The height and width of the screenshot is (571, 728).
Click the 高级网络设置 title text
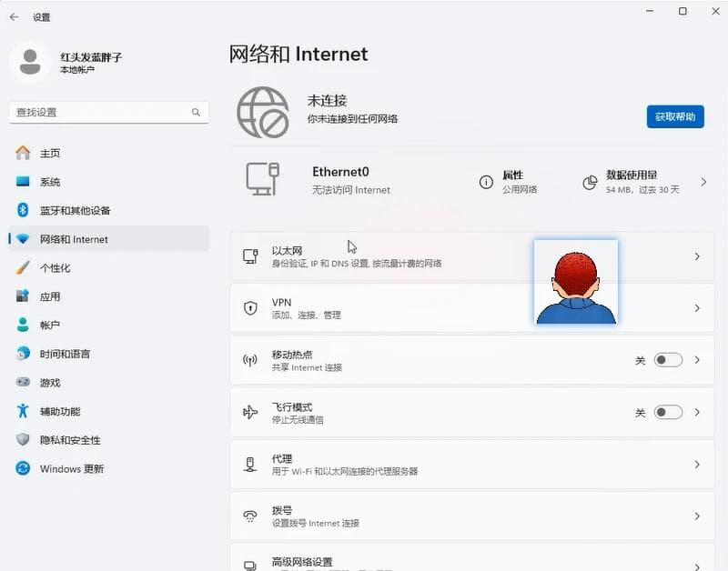tap(302, 562)
